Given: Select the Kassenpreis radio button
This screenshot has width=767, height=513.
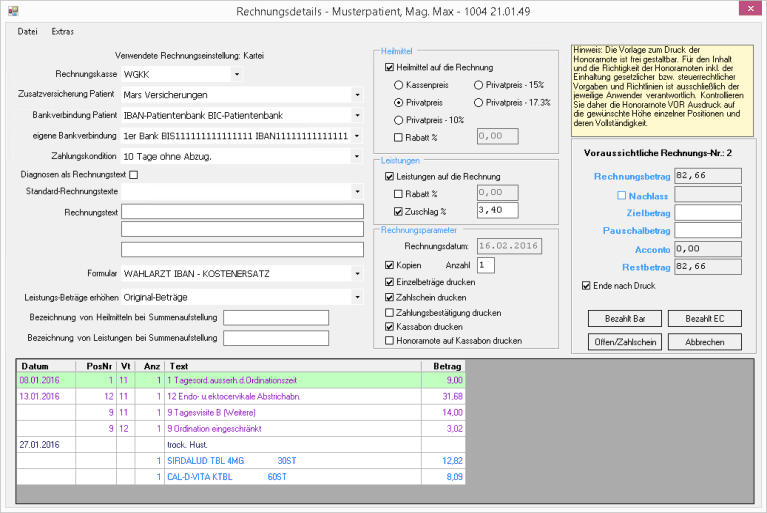Looking at the screenshot, I should (398, 85).
